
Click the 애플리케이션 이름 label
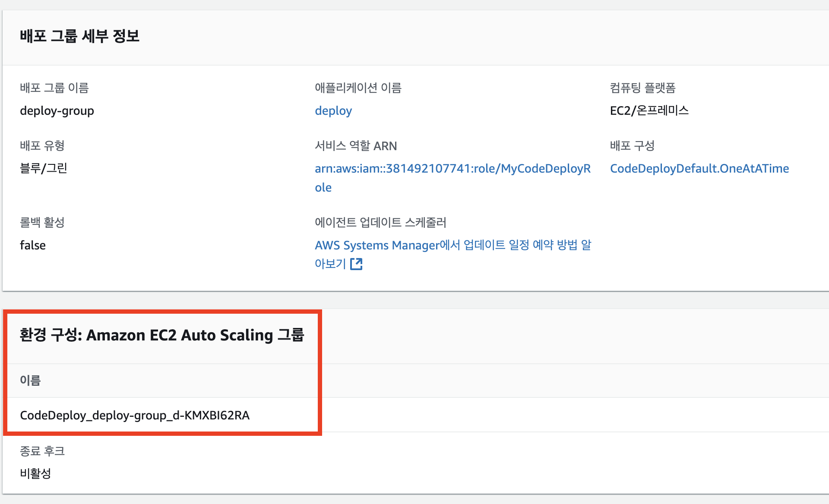point(358,88)
